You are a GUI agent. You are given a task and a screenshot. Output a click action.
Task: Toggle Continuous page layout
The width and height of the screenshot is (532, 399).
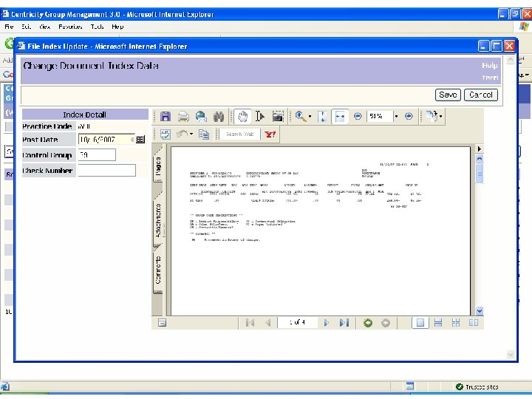(438, 323)
